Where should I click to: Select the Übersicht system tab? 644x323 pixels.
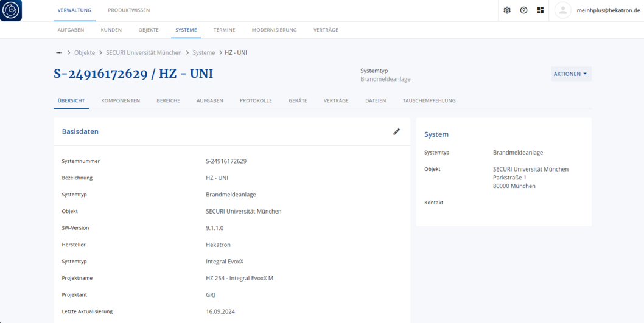tap(71, 100)
